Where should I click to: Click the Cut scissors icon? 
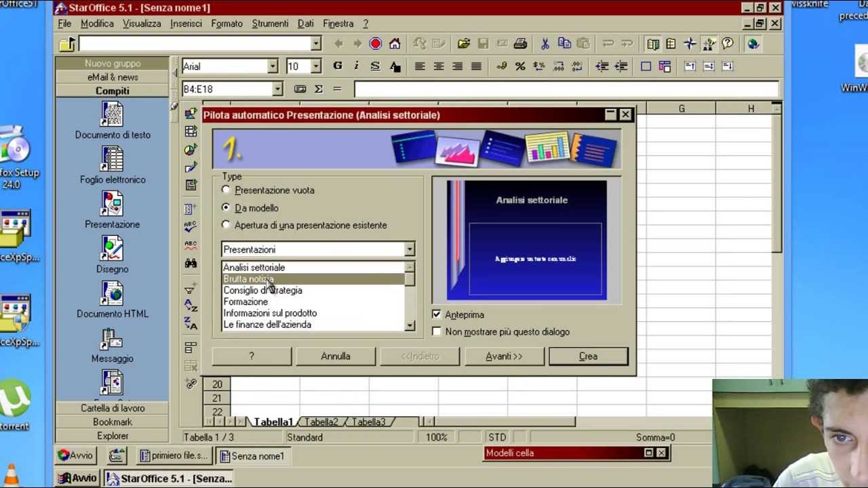pyautogui.click(x=545, y=44)
